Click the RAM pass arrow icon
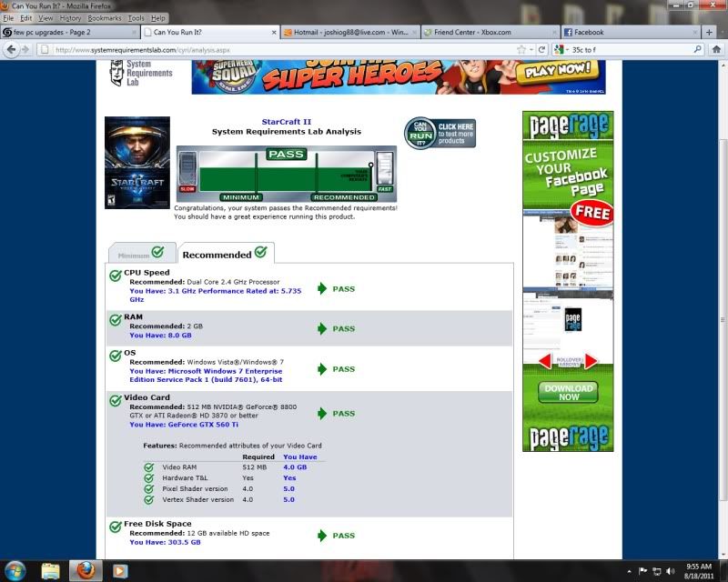This screenshot has height=582, width=728. tap(322, 328)
